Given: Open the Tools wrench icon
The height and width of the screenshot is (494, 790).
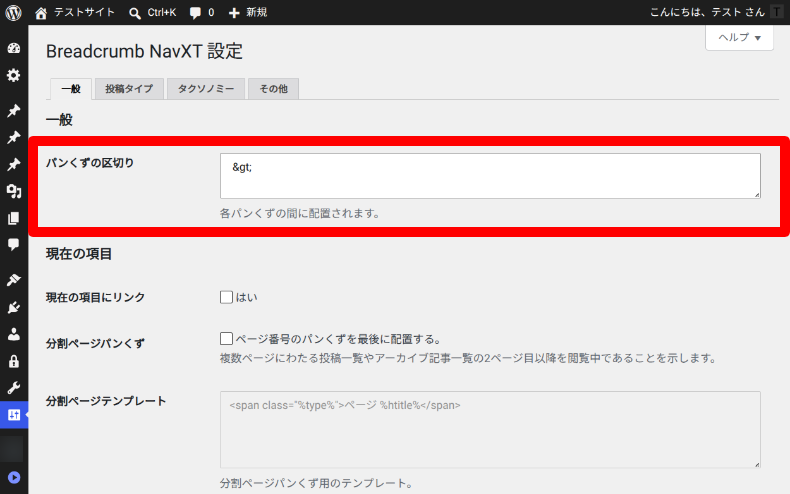Looking at the screenshot, I should 14,388.
